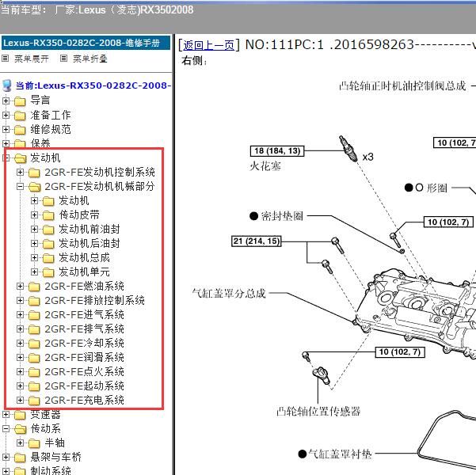The height and width of the screenshot is (475, 476).
Task: Click the 凸轮轴位置传感器 label in diagram
Action: (x=318, y=412)
